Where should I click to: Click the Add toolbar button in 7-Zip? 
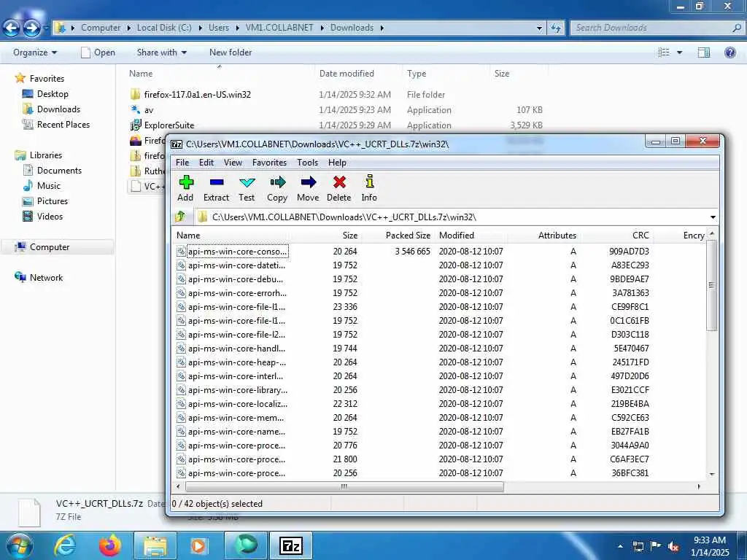coord(185,189)
